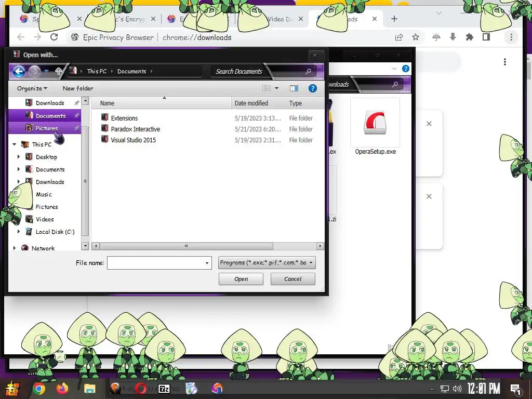Switch to the chrome://downloads tab
The height and width of the screenshot is (399, 532).
345,19
